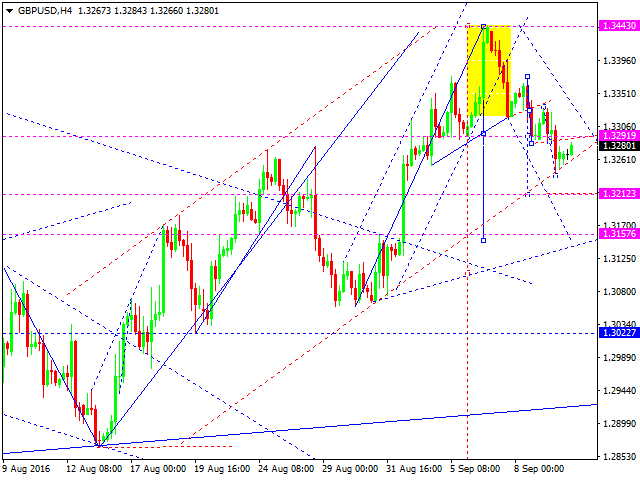Click the 1.28530 price scale value

coord(620,456)
